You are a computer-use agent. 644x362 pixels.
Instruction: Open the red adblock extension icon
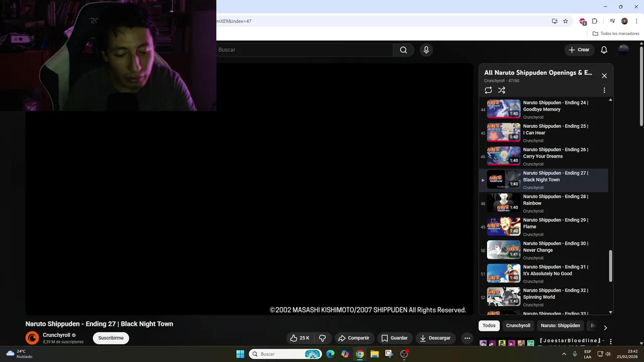[583, 21]
